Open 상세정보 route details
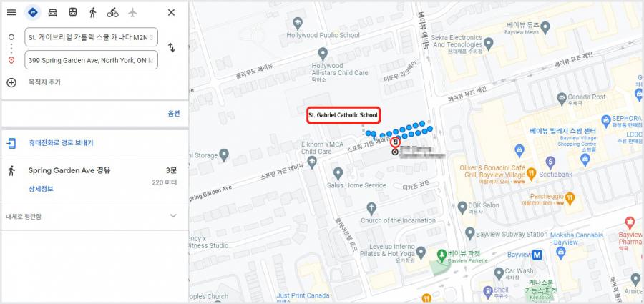 click(x=41, y=189)
